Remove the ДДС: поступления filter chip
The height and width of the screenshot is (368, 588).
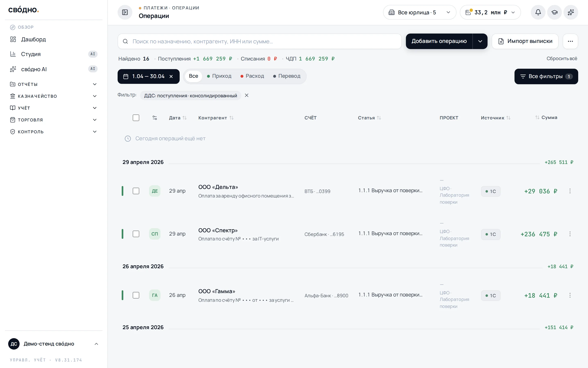247,95
